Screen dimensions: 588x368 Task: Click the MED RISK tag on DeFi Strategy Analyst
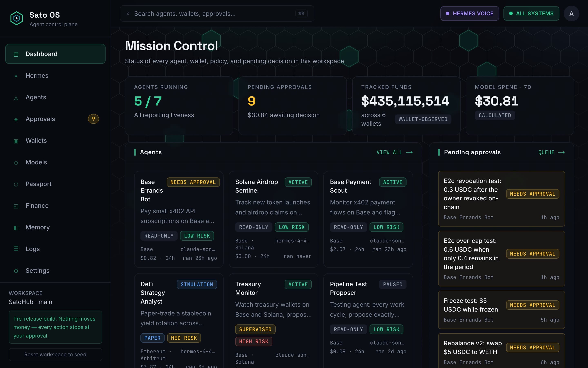click(x=184, y=338)
